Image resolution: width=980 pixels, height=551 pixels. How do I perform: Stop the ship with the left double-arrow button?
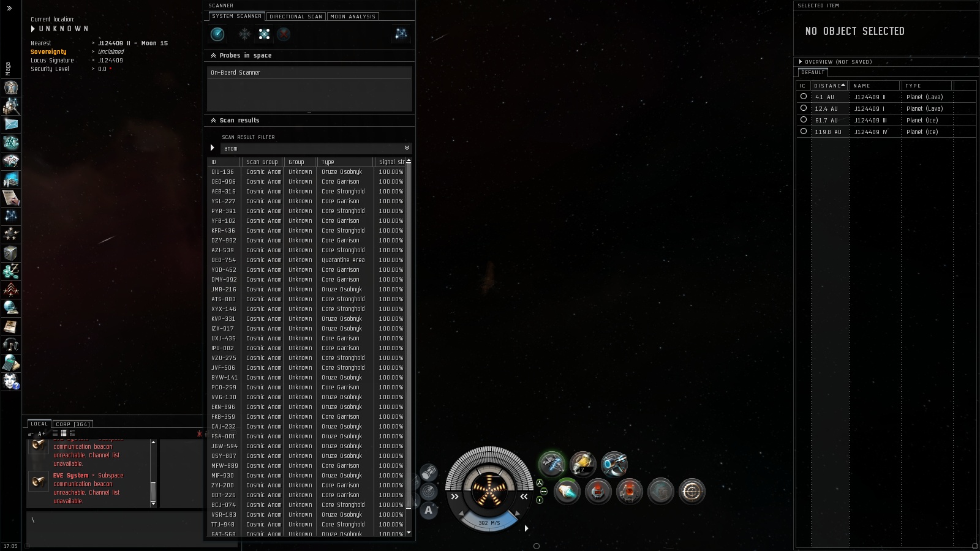(454, 497)
